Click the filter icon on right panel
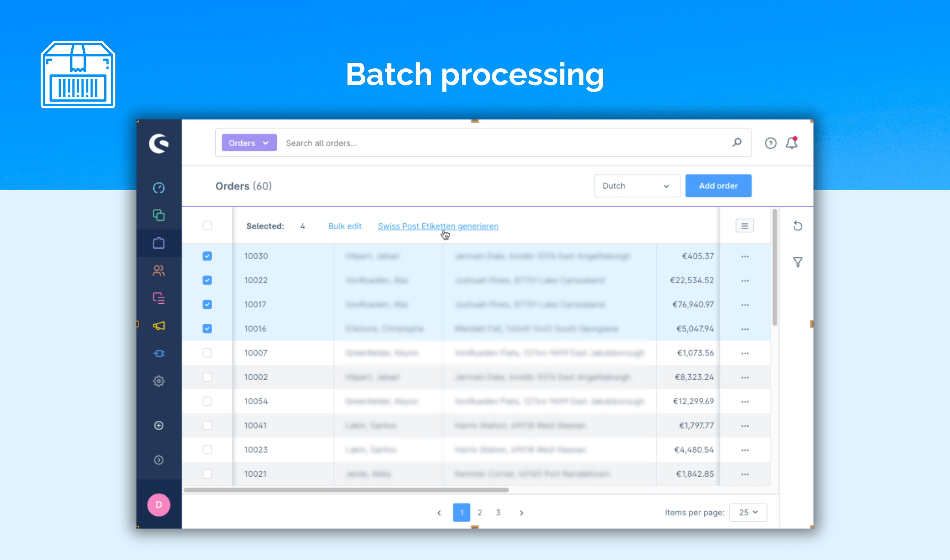The height and width of the screenshot is (560, 950). coord(798,262)
